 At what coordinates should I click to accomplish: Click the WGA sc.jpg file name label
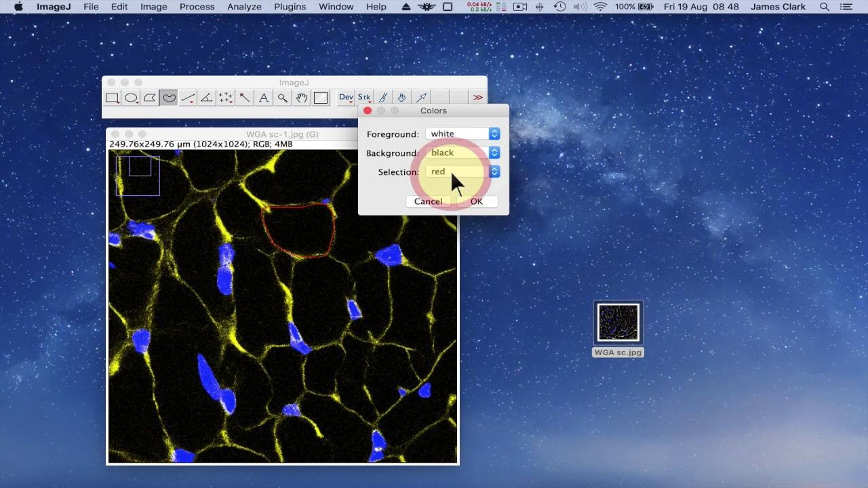(618, 352)
